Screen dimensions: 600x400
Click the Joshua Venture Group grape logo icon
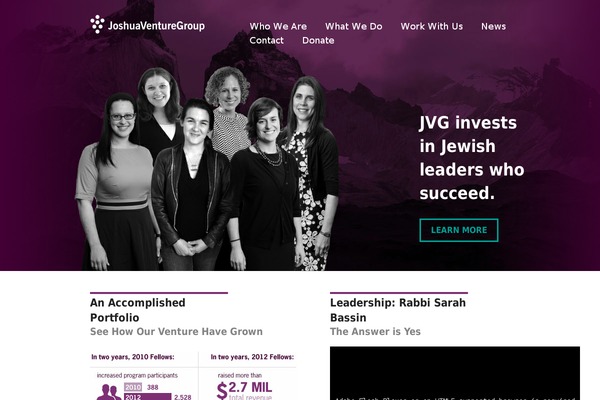97,24
